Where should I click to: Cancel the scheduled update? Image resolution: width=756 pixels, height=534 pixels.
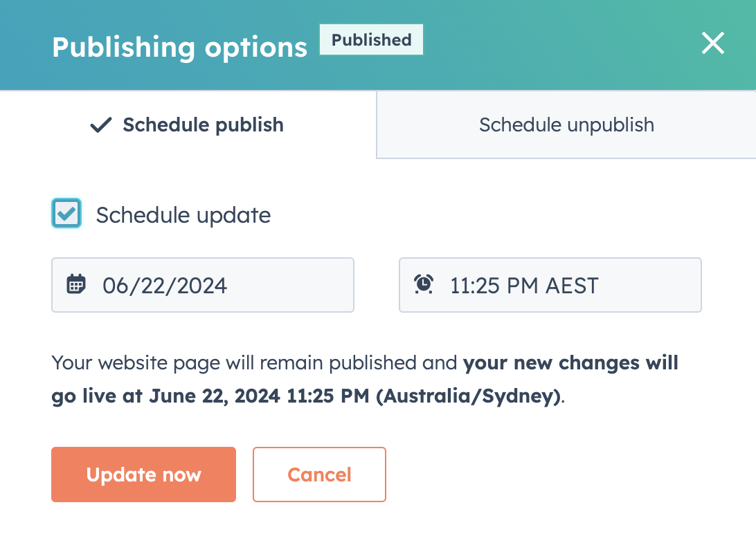click(319, 475)
